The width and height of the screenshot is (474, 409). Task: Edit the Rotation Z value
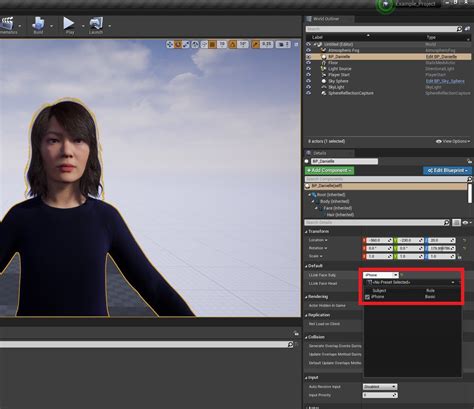(442, 248)
